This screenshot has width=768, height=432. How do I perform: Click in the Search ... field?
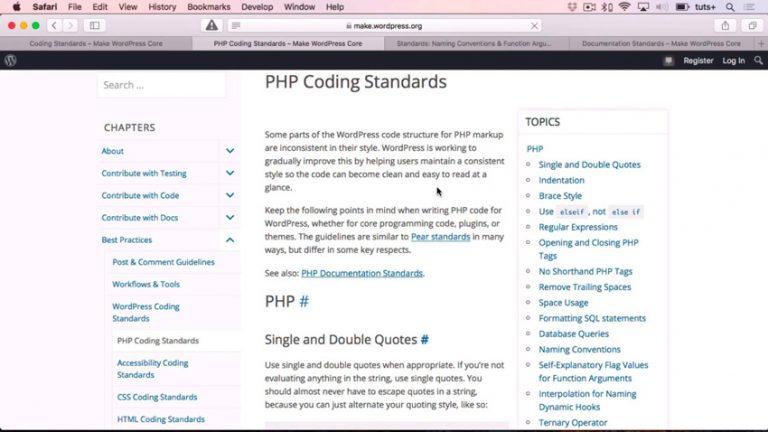tap(162, 85)
